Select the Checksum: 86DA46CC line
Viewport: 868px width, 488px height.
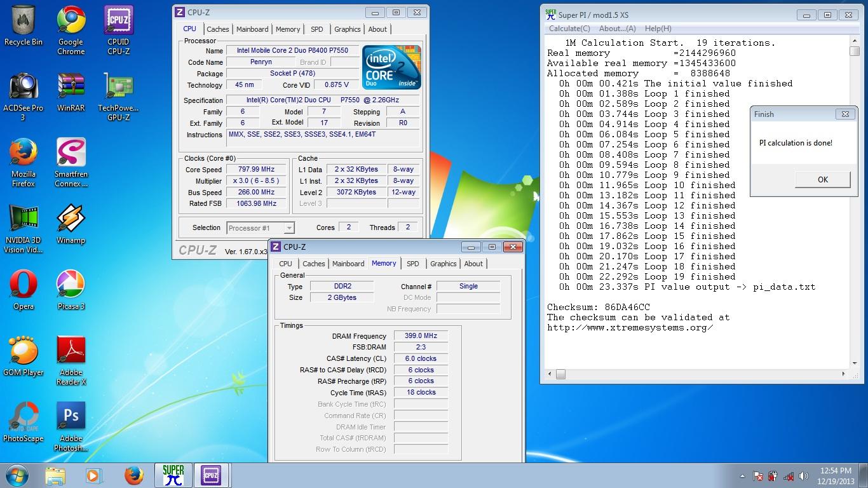point(599,307)
